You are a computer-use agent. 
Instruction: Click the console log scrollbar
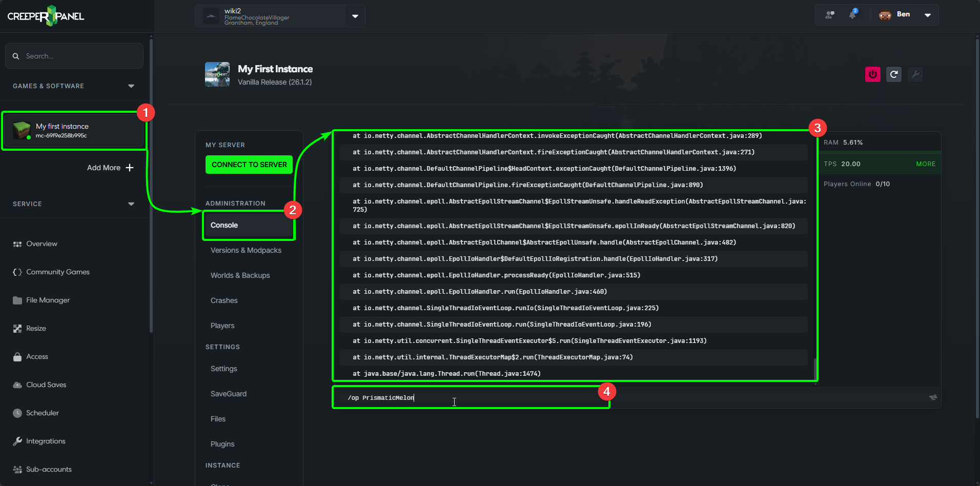815,369
